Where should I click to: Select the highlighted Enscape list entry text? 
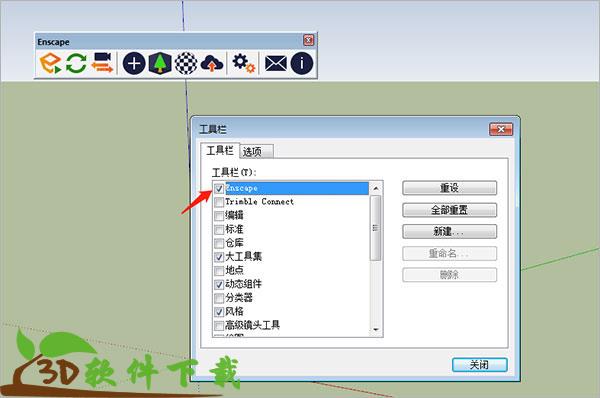241,188
